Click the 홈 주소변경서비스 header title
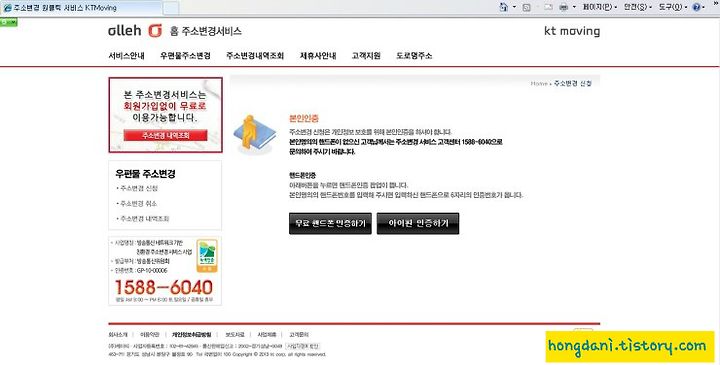The image size is (720, 365). pos(206,31)
